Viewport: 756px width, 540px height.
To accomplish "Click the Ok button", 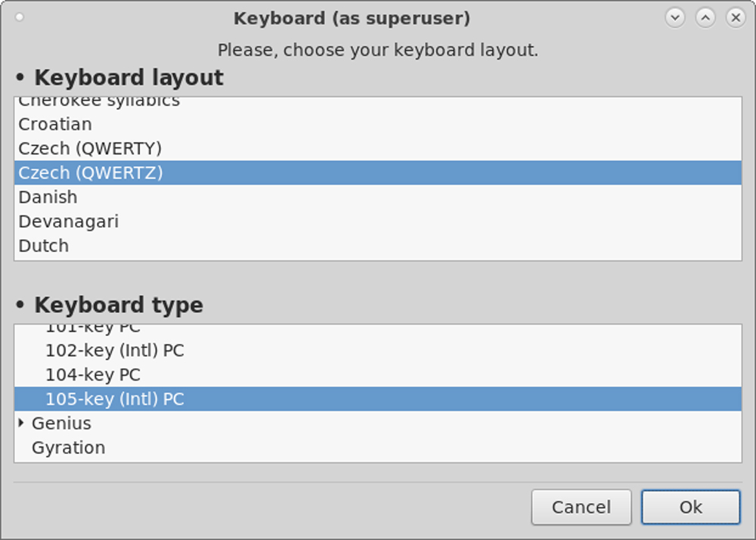I will coord(690,507).
